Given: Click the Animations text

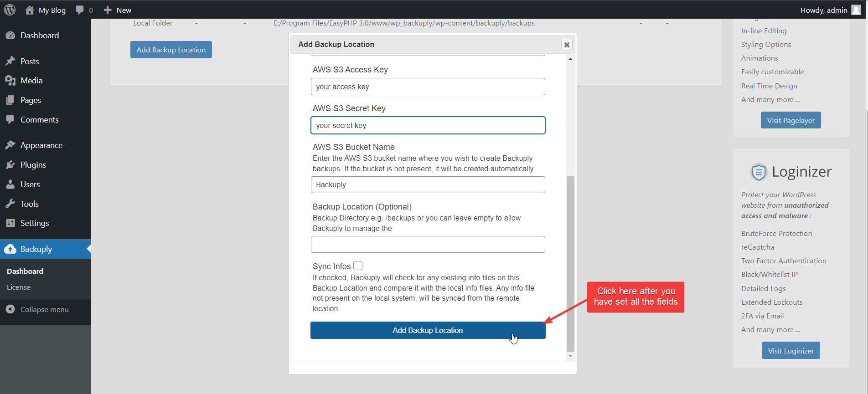Looking at the screenshot, I should [x=759, y=58].
